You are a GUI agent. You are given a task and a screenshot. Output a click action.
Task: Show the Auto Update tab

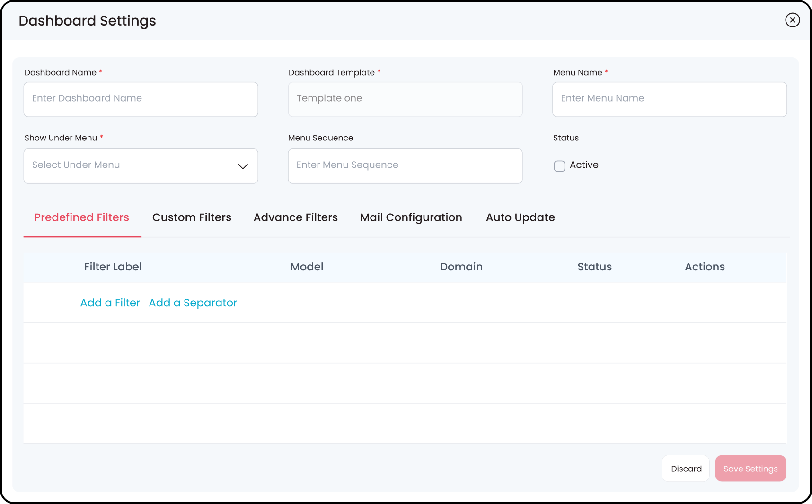point(520,217)
